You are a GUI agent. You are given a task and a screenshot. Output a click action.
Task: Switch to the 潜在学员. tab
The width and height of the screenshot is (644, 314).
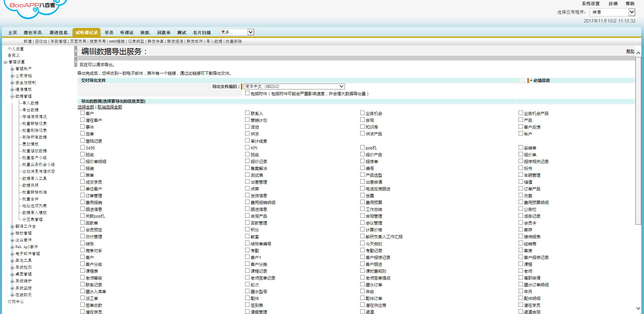tap(33, 33)
